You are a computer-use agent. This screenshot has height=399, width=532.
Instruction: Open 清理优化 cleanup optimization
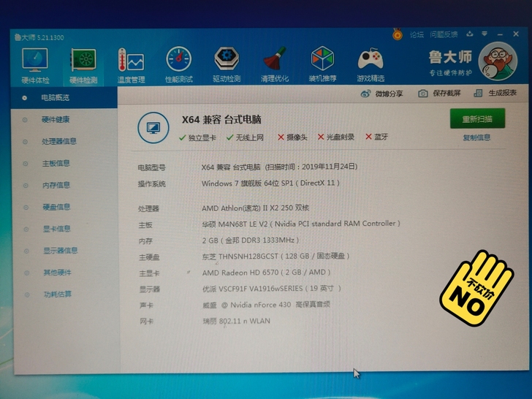point(275,64)
